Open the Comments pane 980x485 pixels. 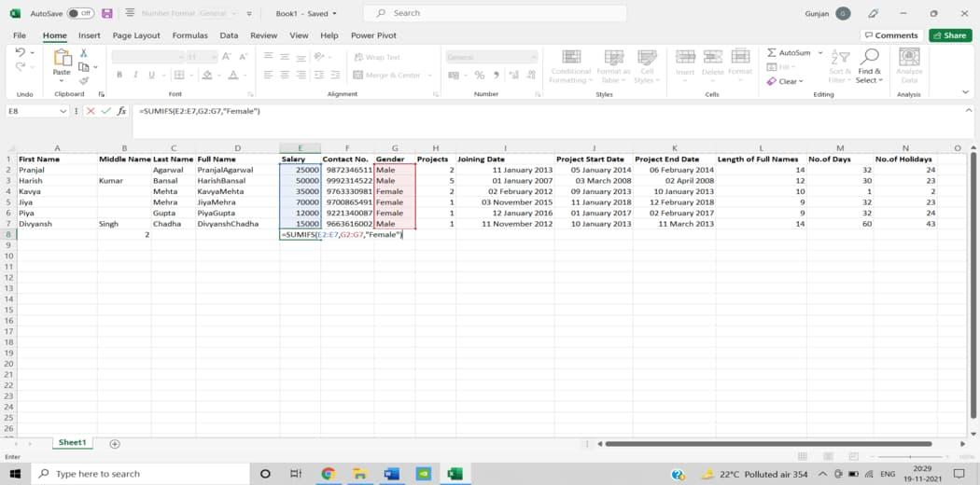891,35
